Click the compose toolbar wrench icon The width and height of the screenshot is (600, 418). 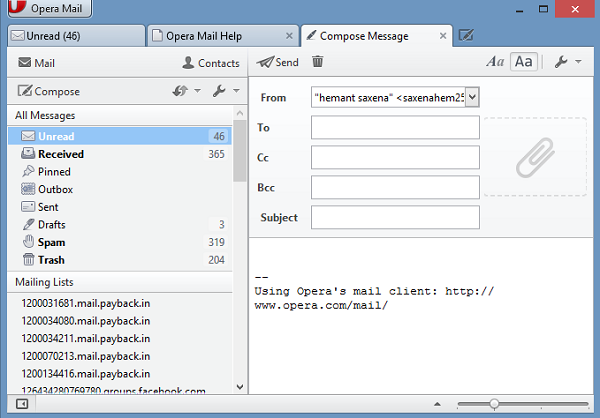pyautogui.click(x=561, y=62)
